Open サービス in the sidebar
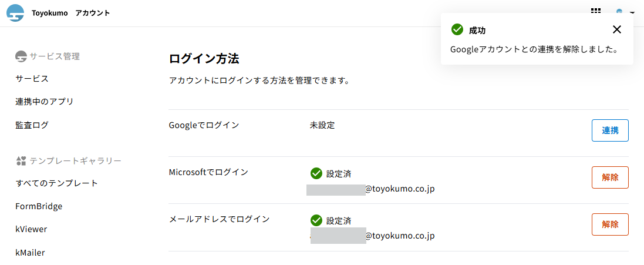Viewport: 644px width, 265px height. point(32,79)
